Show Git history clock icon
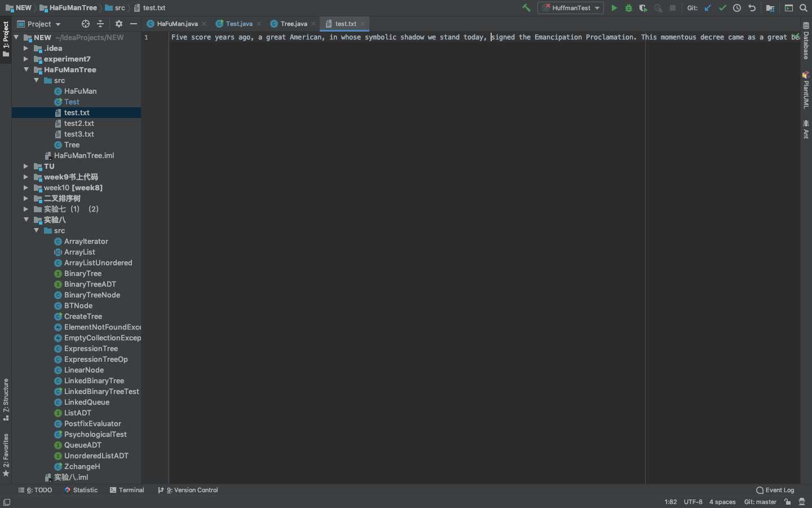812x508 pixels. 737,8
